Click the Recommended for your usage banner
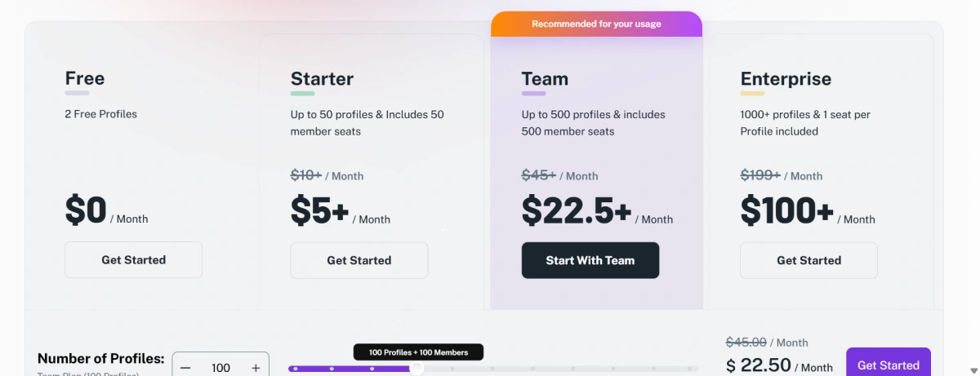 click(596, 24)
